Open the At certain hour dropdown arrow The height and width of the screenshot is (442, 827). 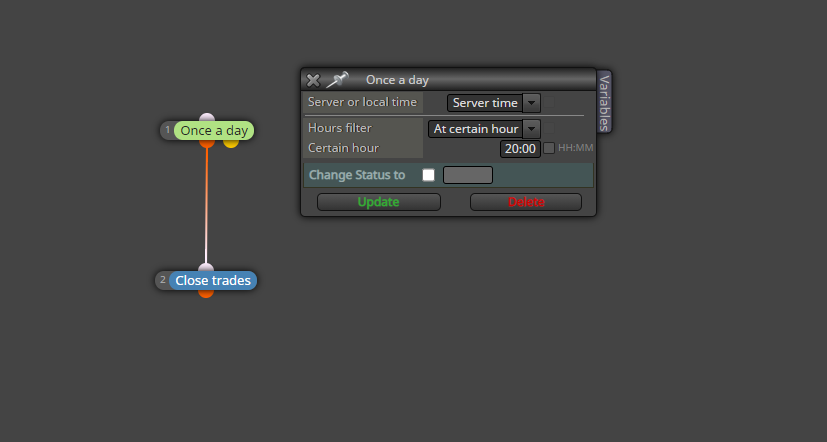tap(532, 129)
